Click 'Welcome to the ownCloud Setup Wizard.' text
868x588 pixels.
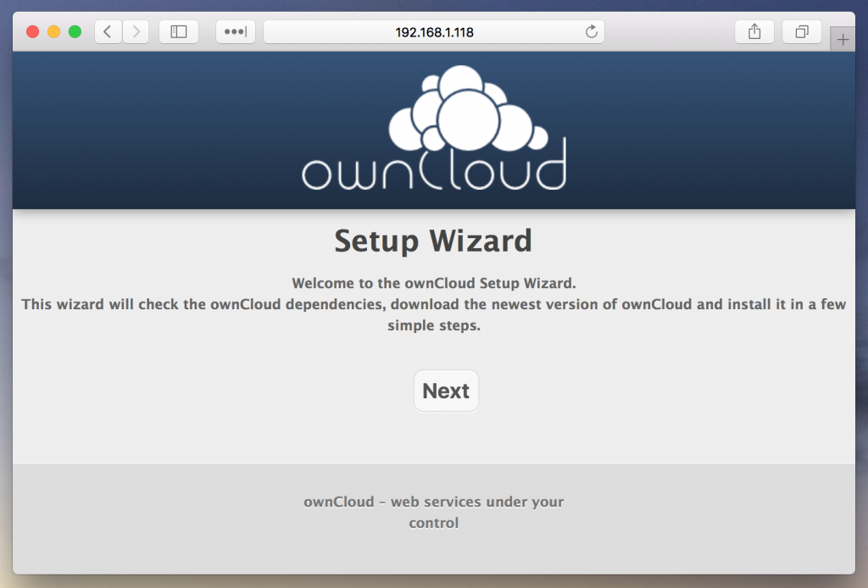pyautogui.click(x=434, y=283)
